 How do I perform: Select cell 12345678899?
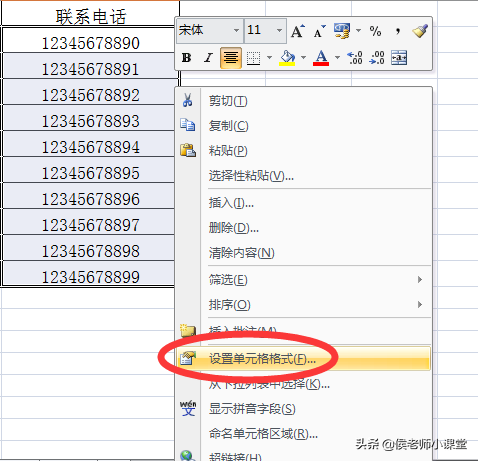tap(89, 274)
